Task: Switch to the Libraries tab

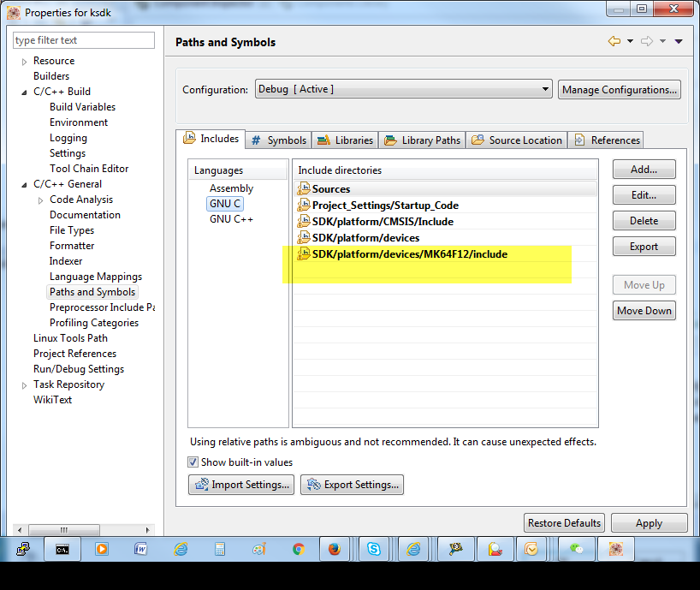Action: [345, 140]
